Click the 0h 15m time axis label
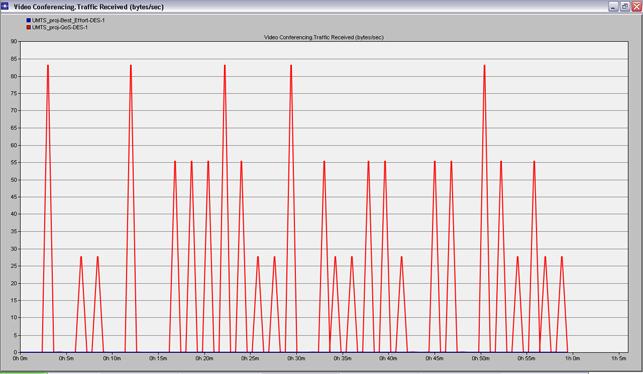Screen dimensions: 643x374 tap(158, 358)
